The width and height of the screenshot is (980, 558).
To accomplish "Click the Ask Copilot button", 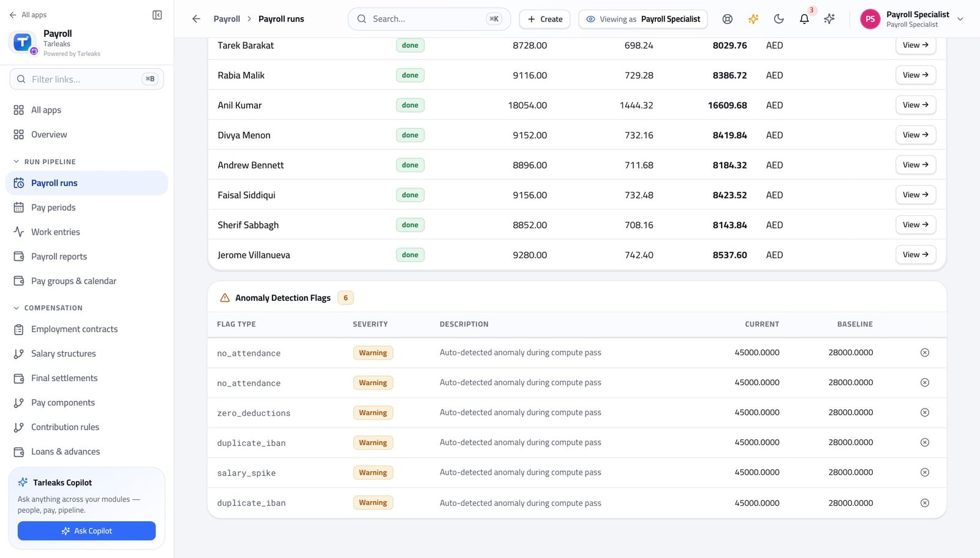I will 86,531.
